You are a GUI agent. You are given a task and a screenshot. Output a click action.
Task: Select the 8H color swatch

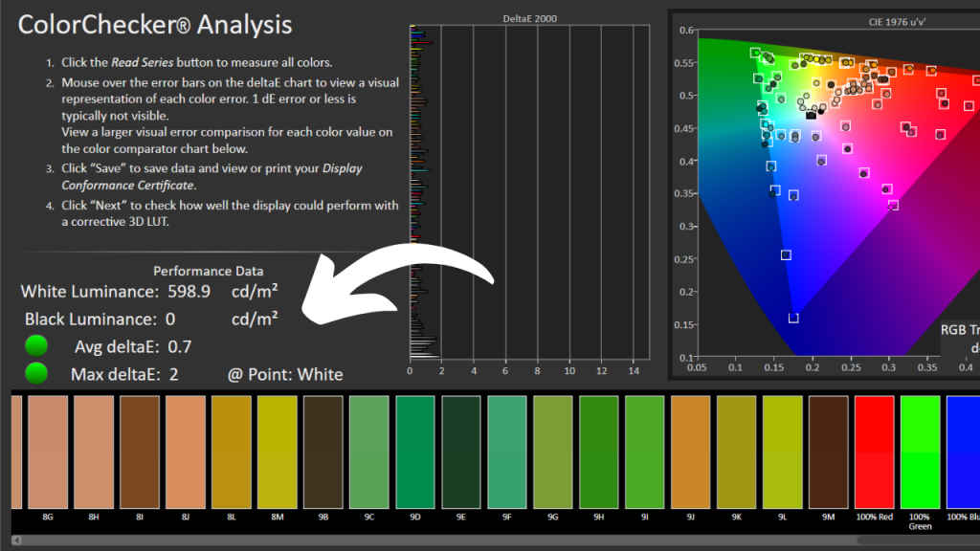94,452
